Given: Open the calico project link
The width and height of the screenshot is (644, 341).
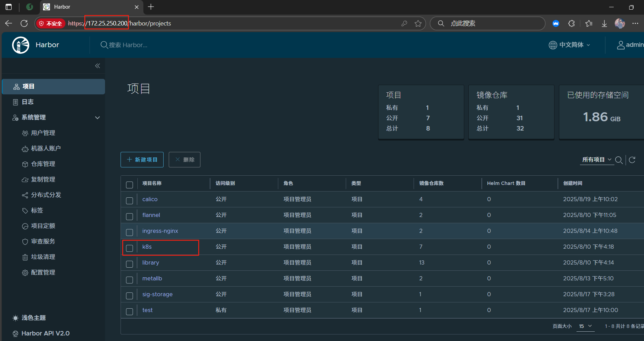Looking at the screenshot, I should point(150,199).
